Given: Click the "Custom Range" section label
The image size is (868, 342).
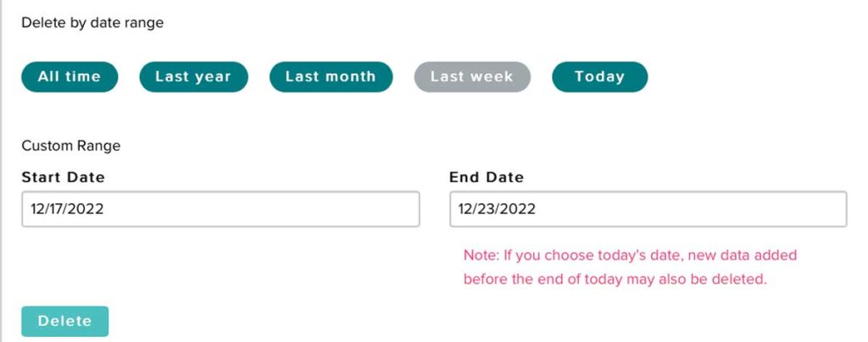Looking at the screenshot, I should [x=71, y=146].
